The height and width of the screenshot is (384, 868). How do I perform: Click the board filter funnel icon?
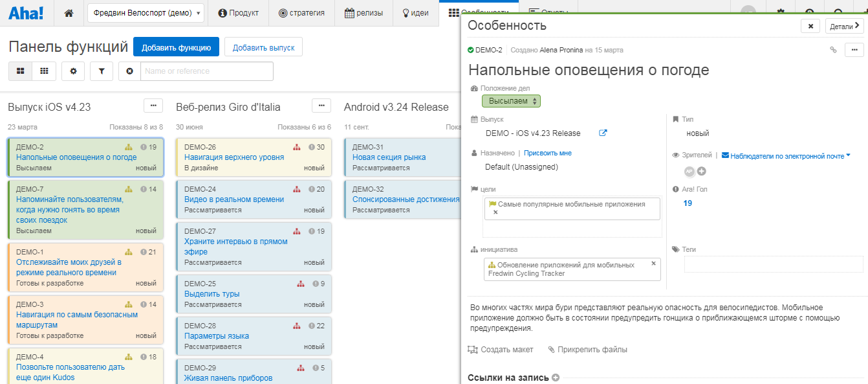coord(102,71)
